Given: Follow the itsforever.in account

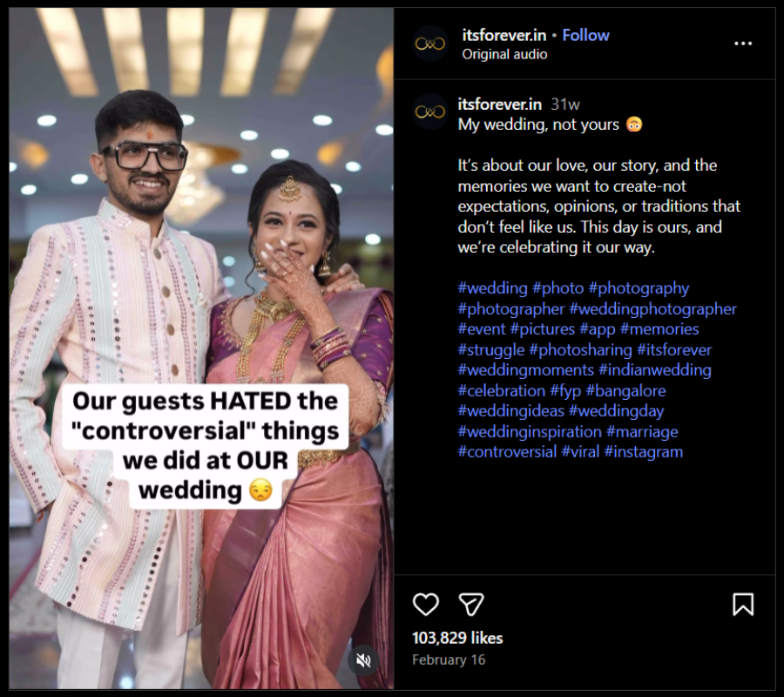Looking at the screenshot, I should click(x=585, y=35).
